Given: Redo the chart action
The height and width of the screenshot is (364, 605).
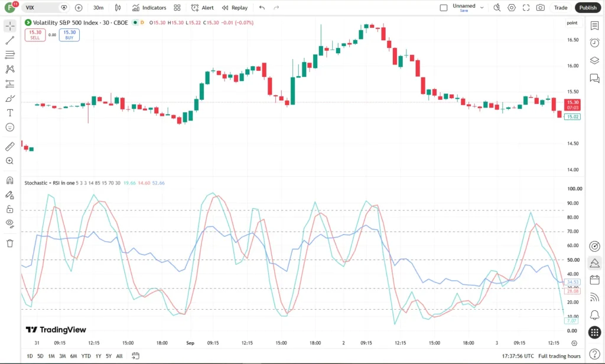Looking at the screenshot, I should [277, 7].
